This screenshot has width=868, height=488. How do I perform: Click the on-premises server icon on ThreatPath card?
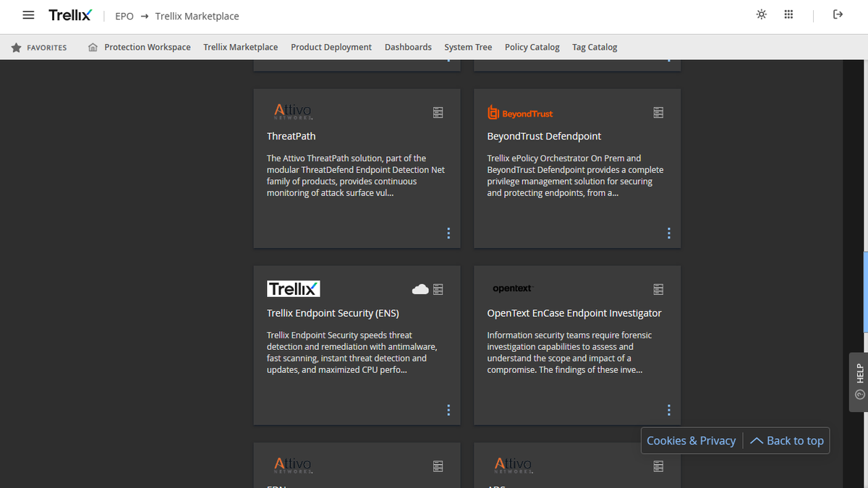438,112
